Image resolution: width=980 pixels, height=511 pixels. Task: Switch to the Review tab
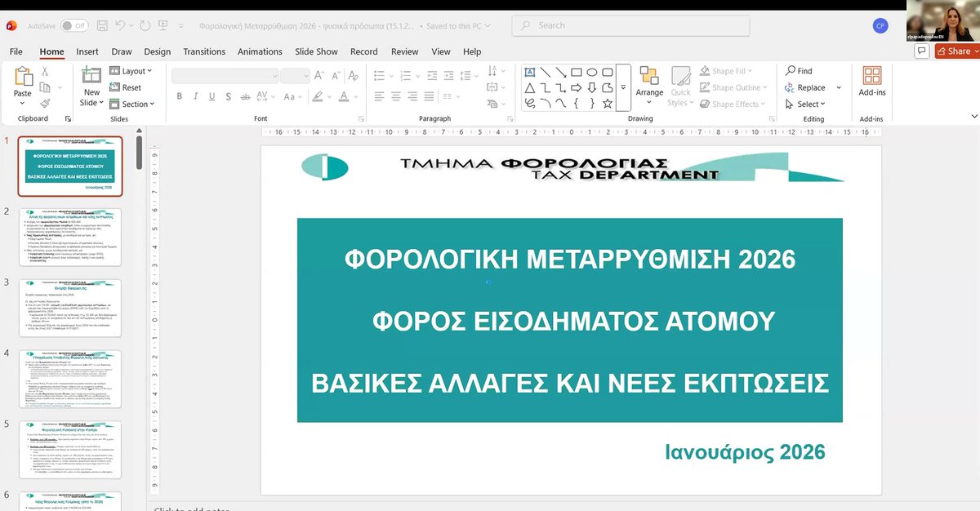coord(404,51)
